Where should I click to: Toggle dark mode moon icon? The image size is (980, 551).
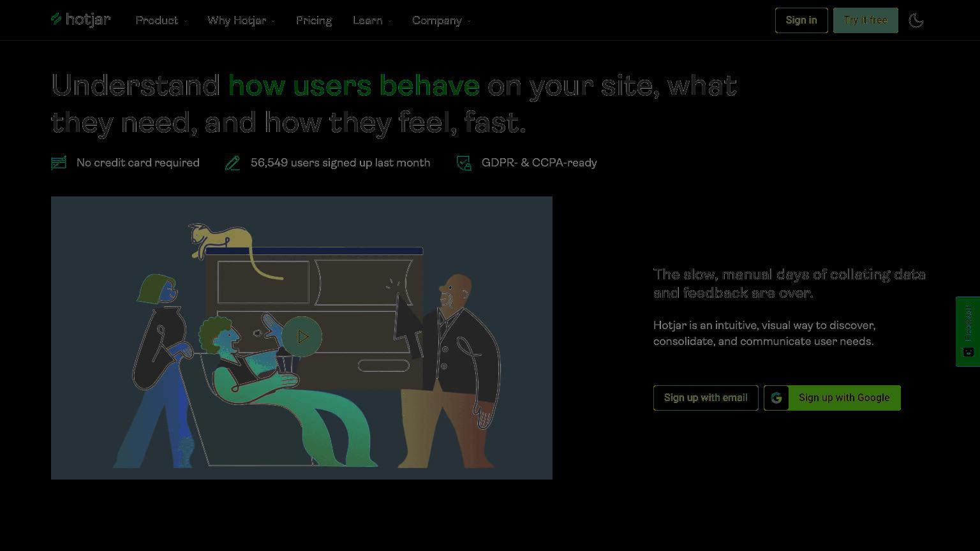pos(916,20)
